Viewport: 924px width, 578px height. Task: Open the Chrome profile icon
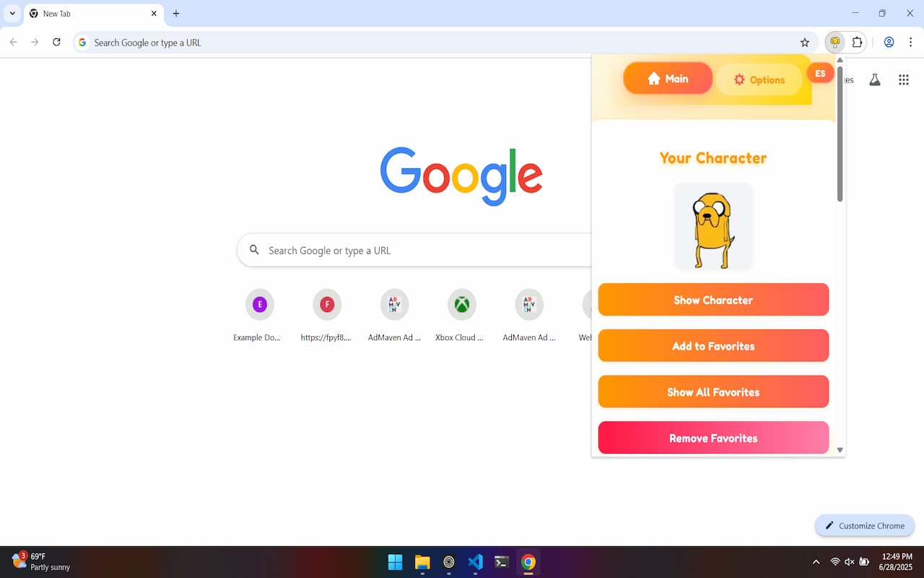point(889,43)
